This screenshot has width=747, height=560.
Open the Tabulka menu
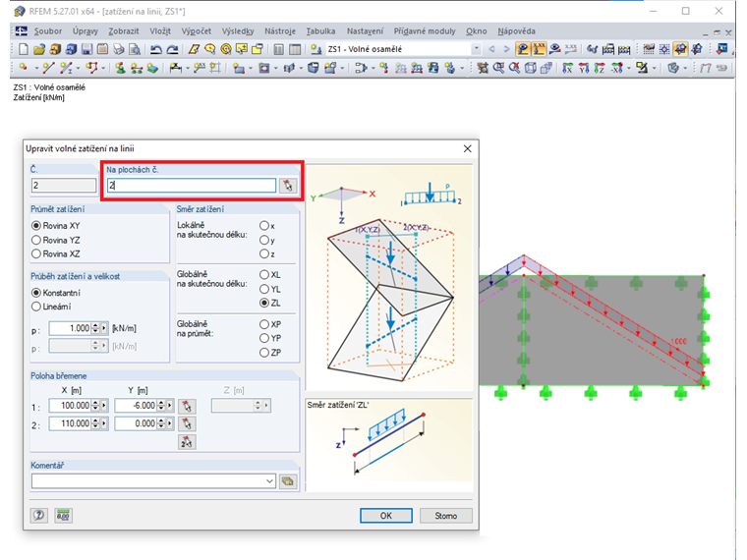pyautogui.click(x=320, y=31)
